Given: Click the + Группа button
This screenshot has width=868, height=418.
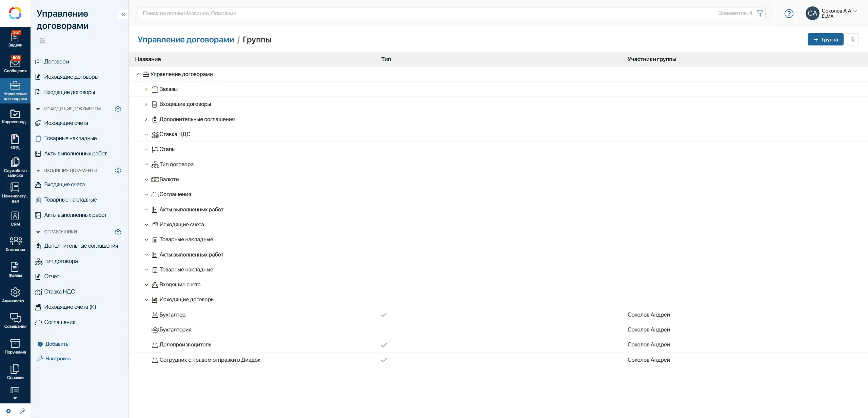Looking at the screenshot, I should (x=825, y=40).
